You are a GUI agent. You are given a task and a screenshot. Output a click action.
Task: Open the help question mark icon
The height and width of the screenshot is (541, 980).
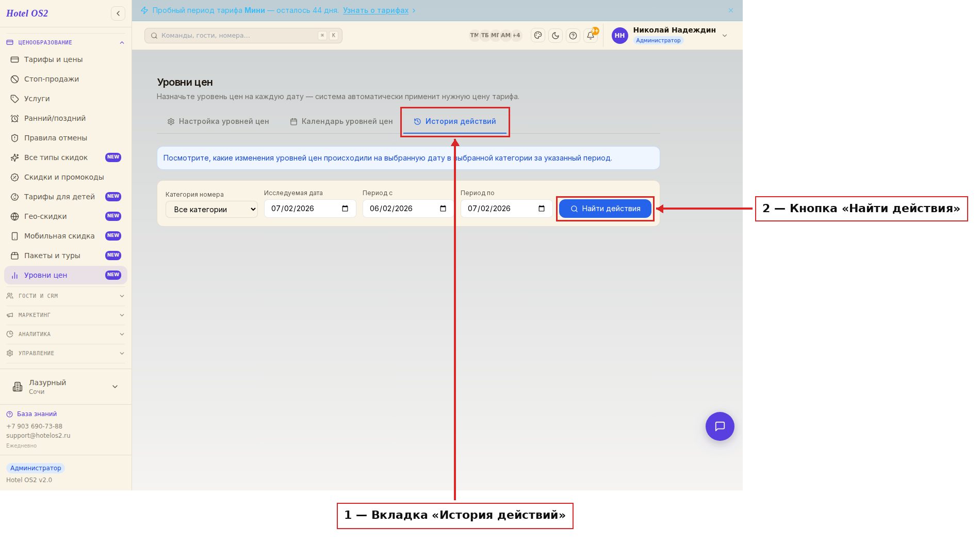click(573, 36)
